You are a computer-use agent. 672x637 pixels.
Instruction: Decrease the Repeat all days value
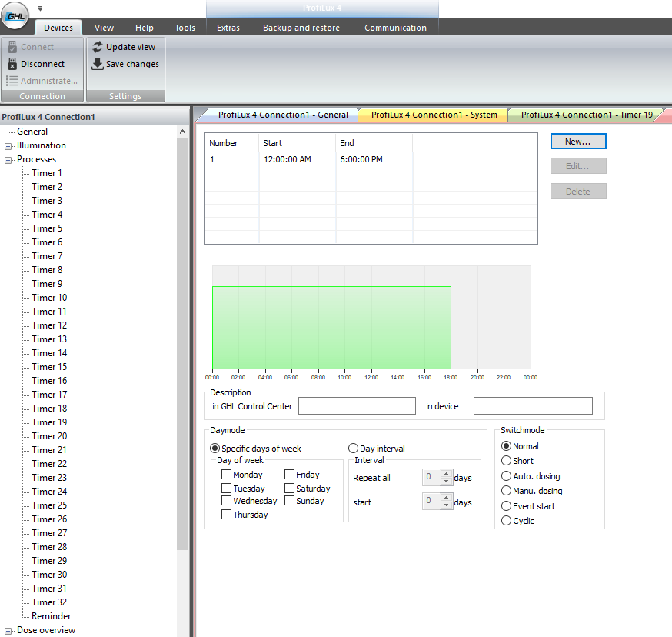click(x=446, y=481)
